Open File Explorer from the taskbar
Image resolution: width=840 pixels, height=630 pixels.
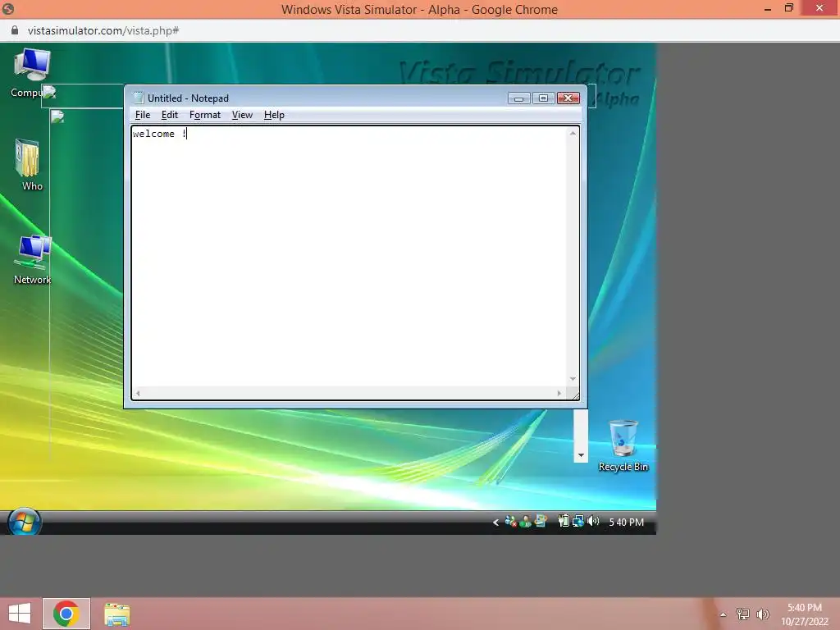click(x=116, y=614)
